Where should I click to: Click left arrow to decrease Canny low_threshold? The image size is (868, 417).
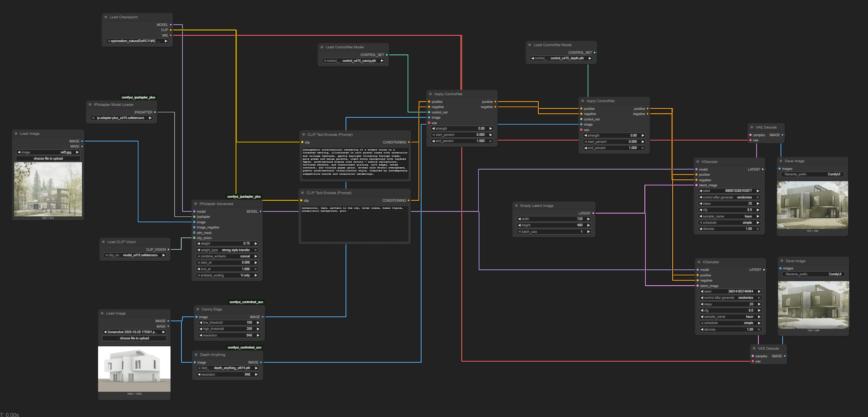pos(201,323)
